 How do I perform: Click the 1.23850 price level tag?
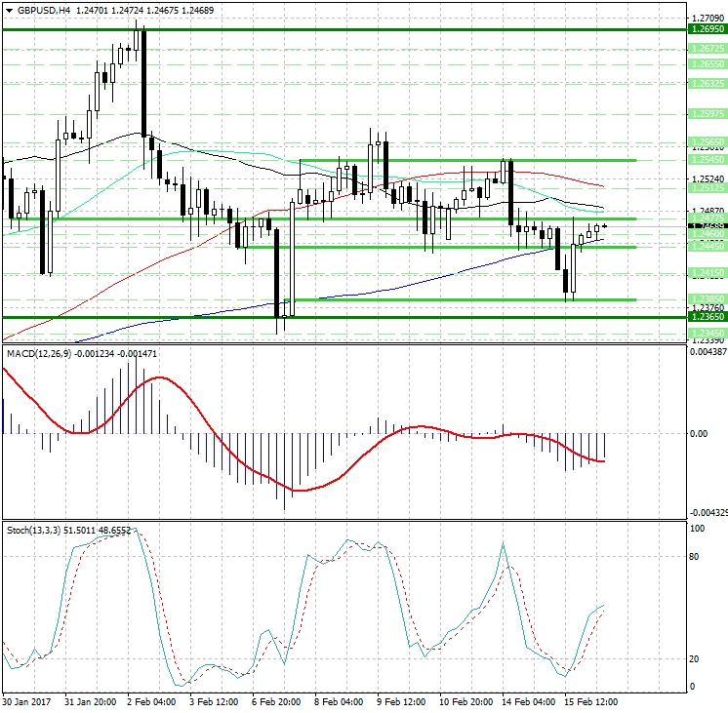click(x=706, y=299)
